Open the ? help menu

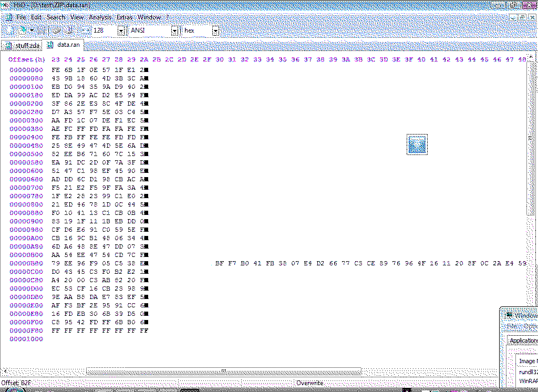coord(167,17)
